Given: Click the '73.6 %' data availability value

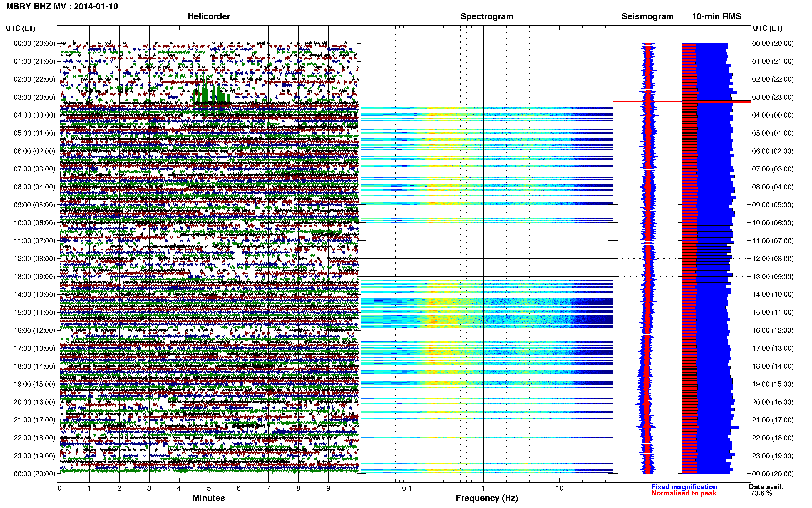Looking at the screenshot, I should [x=761, y=493].
